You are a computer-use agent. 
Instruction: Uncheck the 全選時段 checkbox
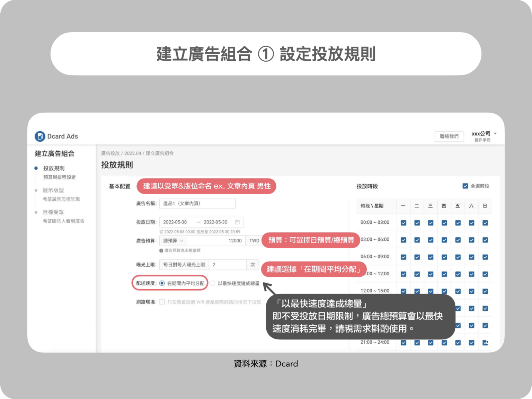465,186
